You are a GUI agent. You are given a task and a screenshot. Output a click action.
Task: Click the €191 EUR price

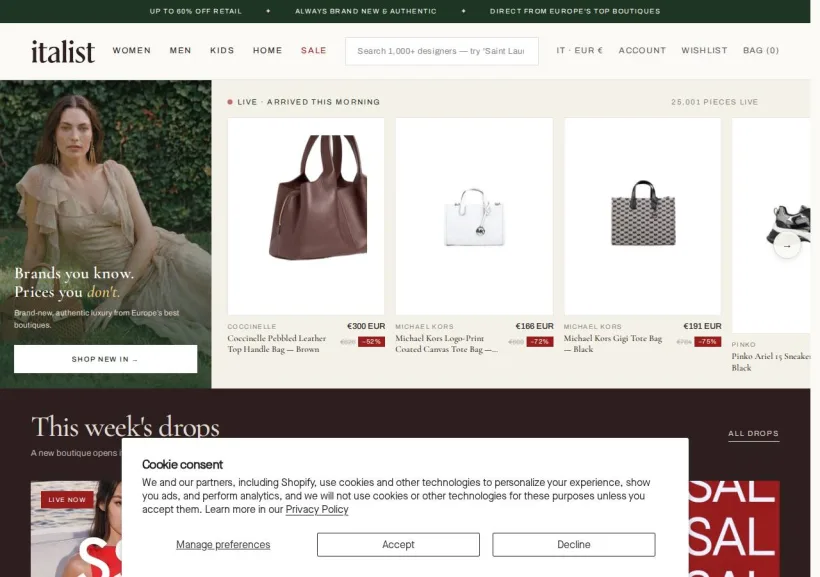(702, 326)
